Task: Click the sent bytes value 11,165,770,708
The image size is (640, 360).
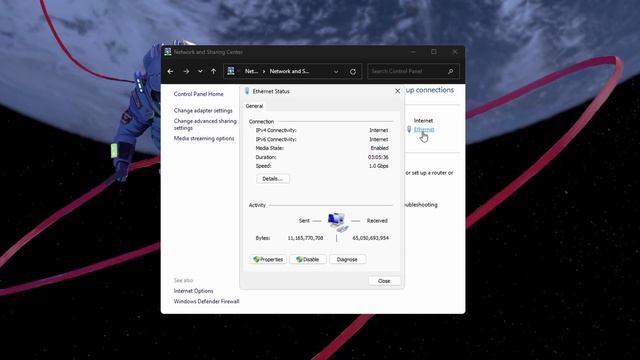Action: [305, 238]
